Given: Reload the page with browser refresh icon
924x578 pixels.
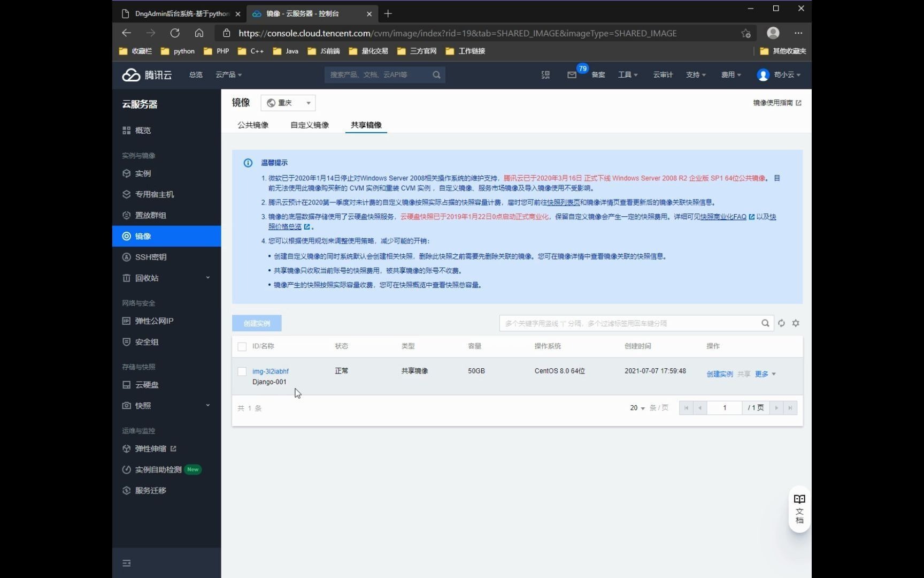Looking at the screenshot, I should pyautogui.click(x=175, y=33).
